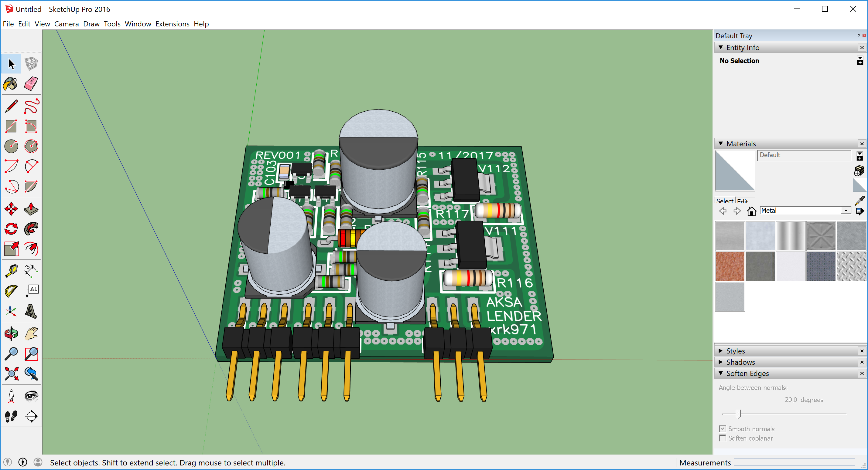Activate the Orbit tool
Screen dimensions: 868x470
[x=11, y=334]
